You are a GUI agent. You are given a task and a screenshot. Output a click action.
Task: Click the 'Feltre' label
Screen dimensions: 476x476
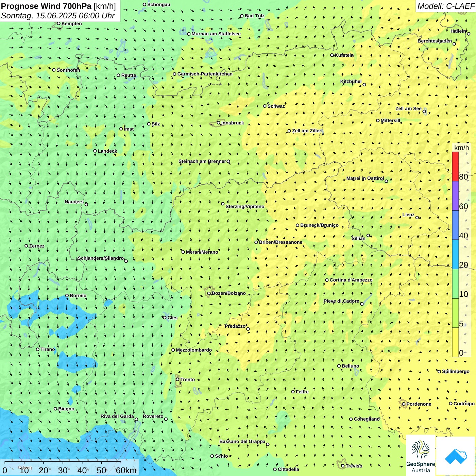pos(302,392)
